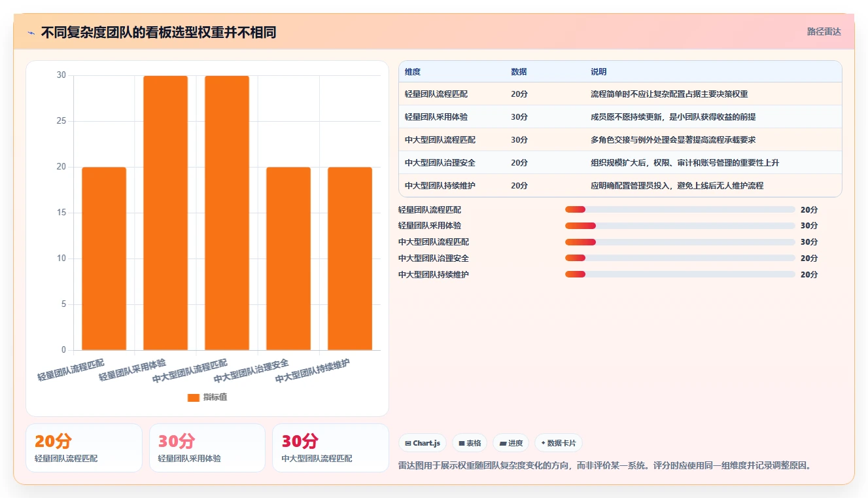Click x-axis label 中大型团队持续维护
The height and width of the screenshot is (498, 868).
coord(313,371)
